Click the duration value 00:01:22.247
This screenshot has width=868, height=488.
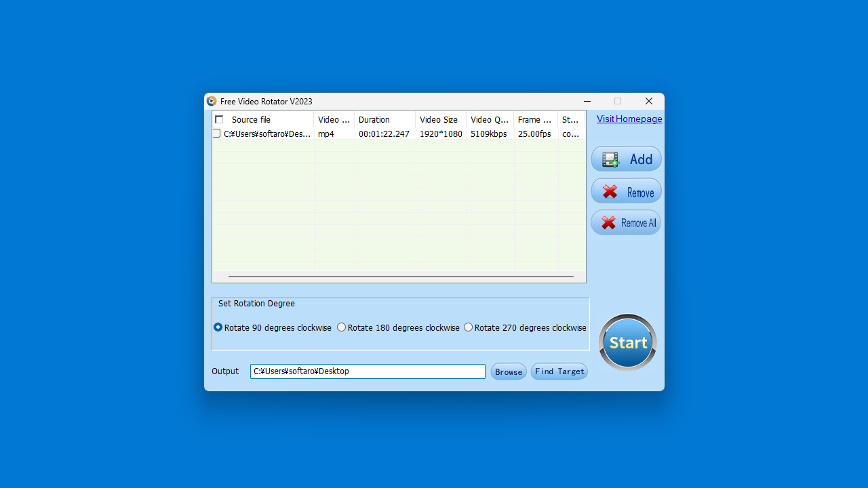[384, 134]
